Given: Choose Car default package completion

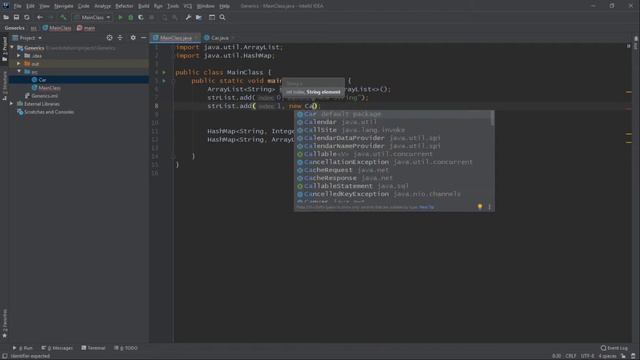Looking at the screenshot, I should [393, 114].
